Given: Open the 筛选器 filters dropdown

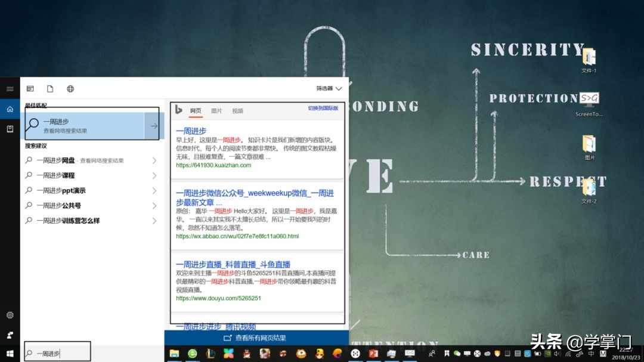Looking at the screenshot, I should coord(327,88).
